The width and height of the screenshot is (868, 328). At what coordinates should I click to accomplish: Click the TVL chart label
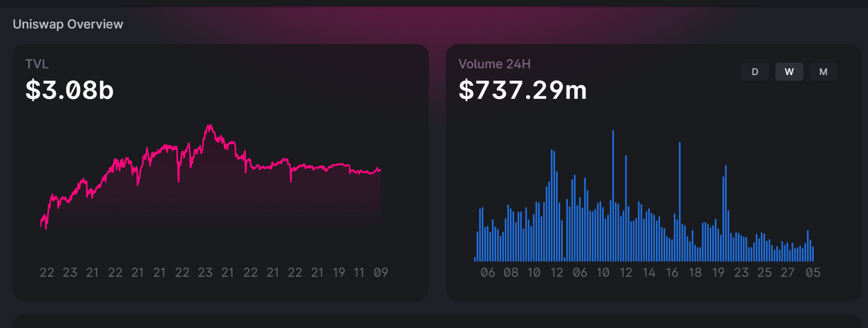(x=37, y=64)
